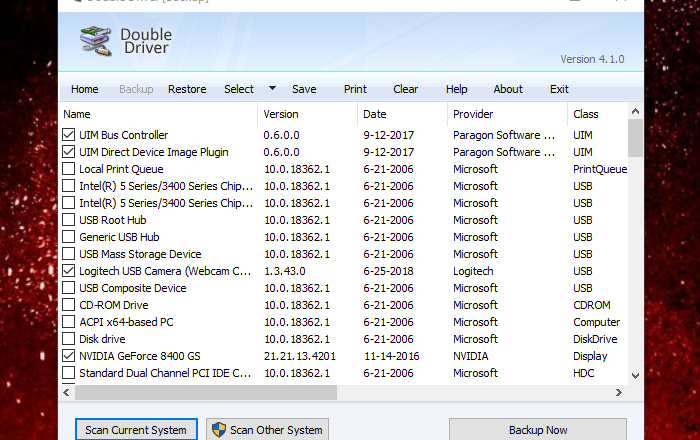Uncheck the Logitech USB Camera checkbox
The image size is (700, 440).
(68, 270)
